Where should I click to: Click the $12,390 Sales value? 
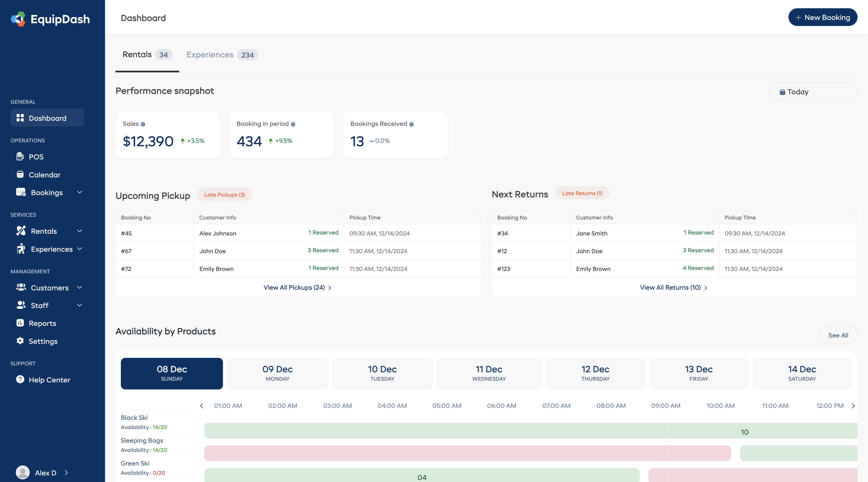click(148, 141)
